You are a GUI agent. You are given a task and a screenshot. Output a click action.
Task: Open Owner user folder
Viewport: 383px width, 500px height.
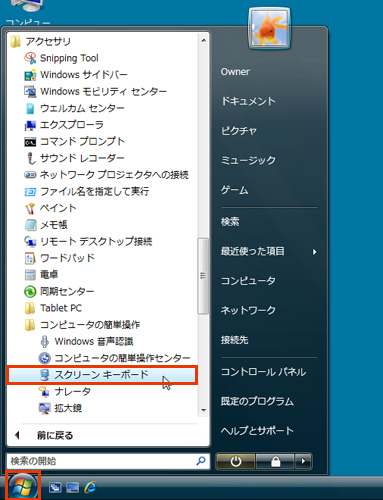[x=235, y=72]
